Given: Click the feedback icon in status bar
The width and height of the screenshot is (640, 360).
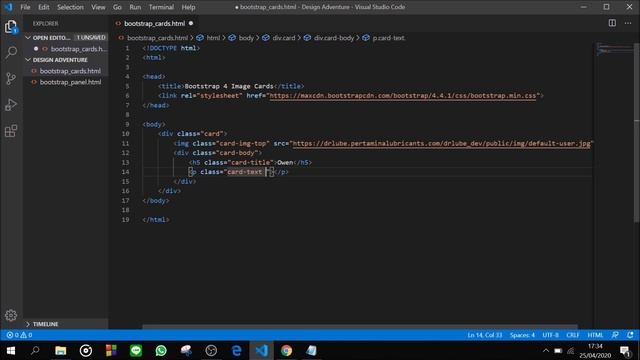Looking at the screenshot, I should [x=615, y=335].
